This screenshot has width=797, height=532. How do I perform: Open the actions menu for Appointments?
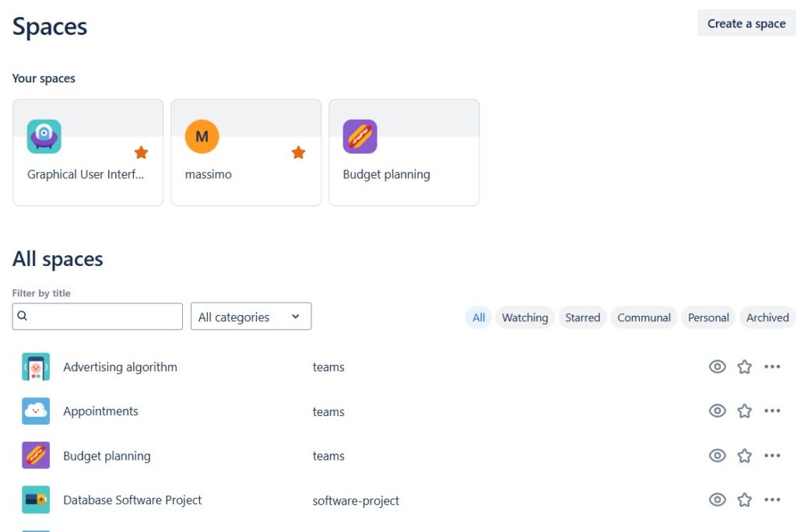[x=772, y=411]
